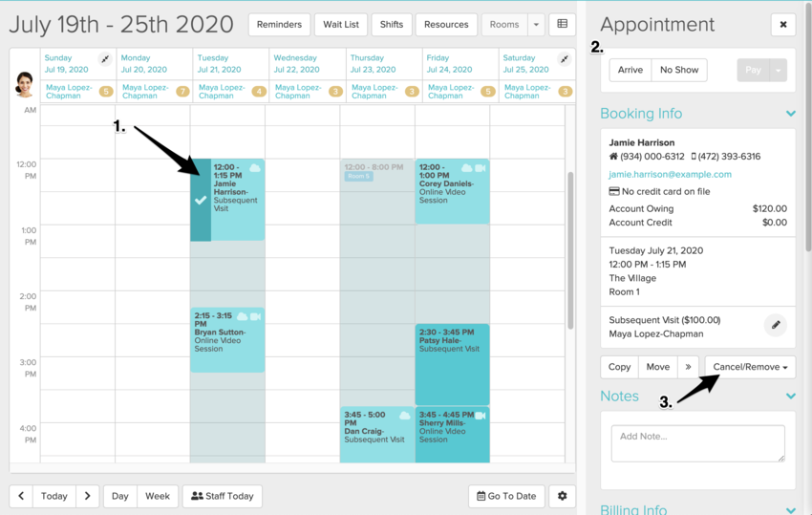Click the calendar table view icon
Image resolution: width=812 pixels, height=515 pixels.
point(562,24)
